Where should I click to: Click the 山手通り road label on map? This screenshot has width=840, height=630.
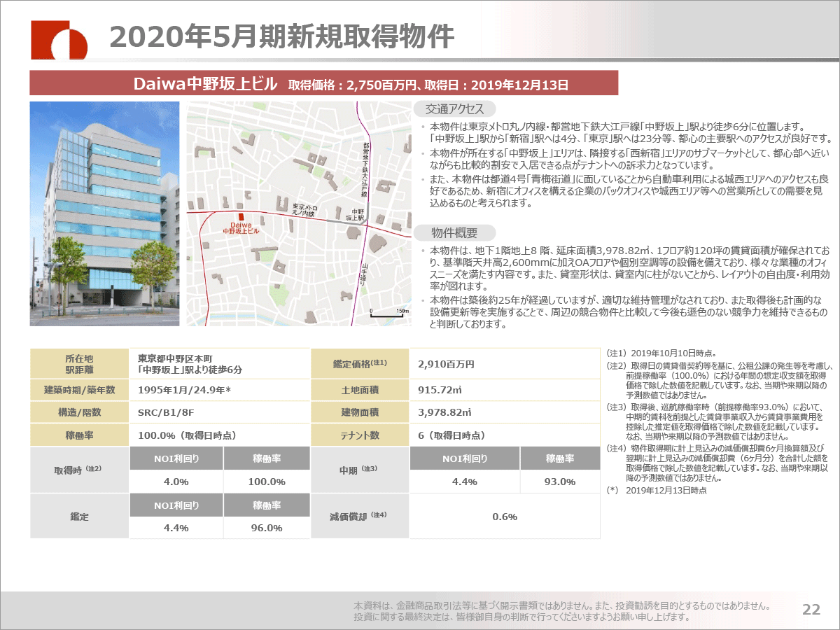[x=365, y=274]
